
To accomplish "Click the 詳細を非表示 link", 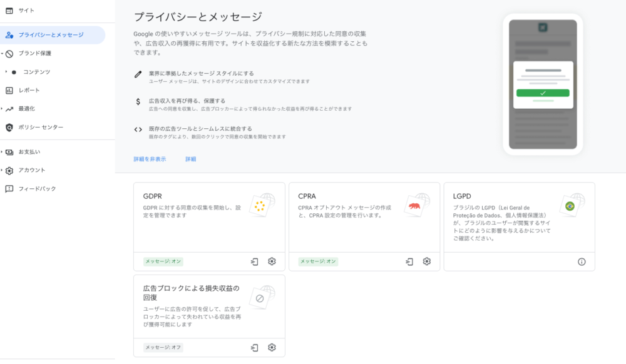I will point(150,159).
